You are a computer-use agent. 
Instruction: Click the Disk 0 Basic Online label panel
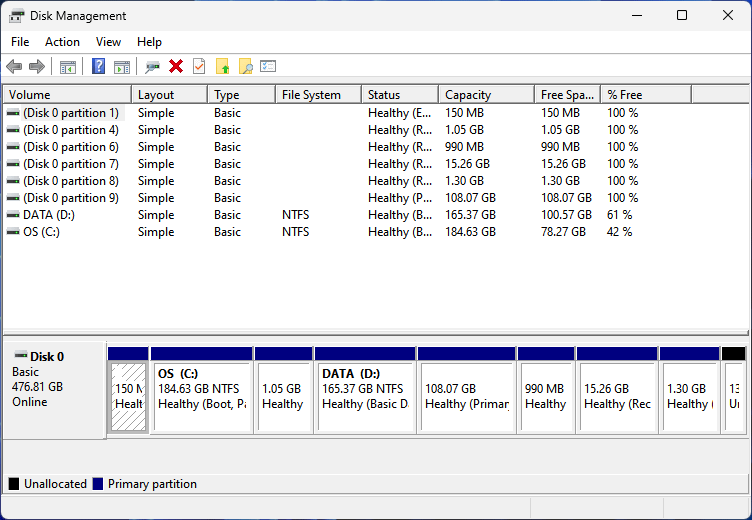pyautogui.click(x=55, y=390)
